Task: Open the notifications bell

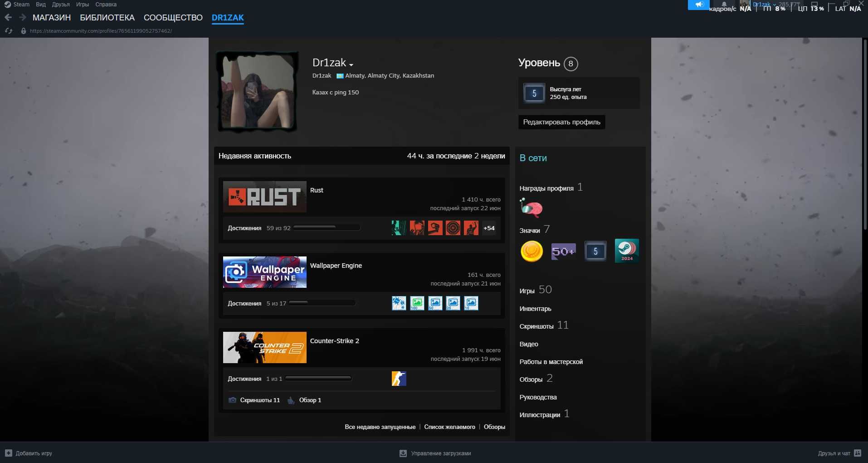Action: point(724,4)
